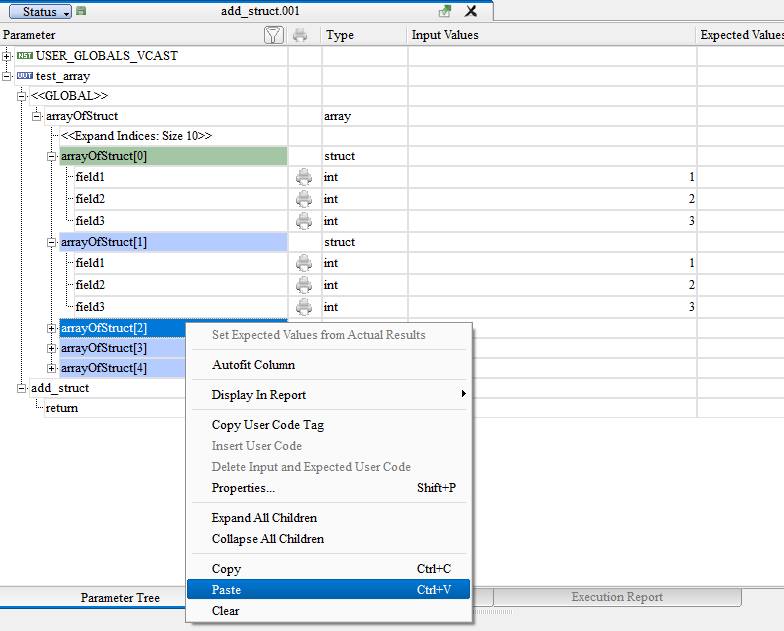The height and width of the screenshot is (631, 784).
Task: Toggle report printer icon for arrayOfStruct[1] field2
Action: pos(304,285)
